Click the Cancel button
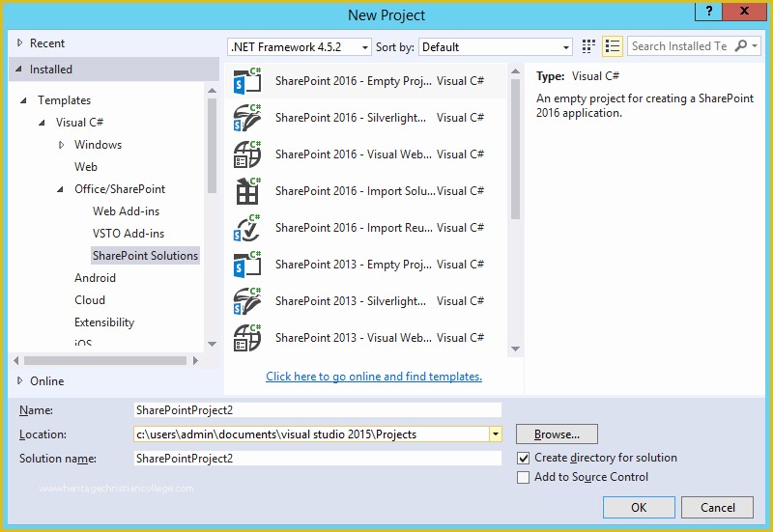 point(717,507)
